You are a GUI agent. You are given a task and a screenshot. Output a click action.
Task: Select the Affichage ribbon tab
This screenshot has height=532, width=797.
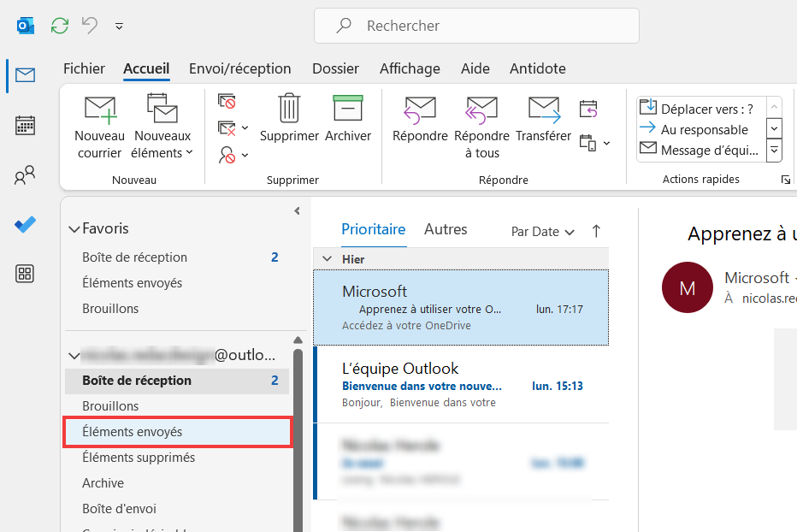410,68
